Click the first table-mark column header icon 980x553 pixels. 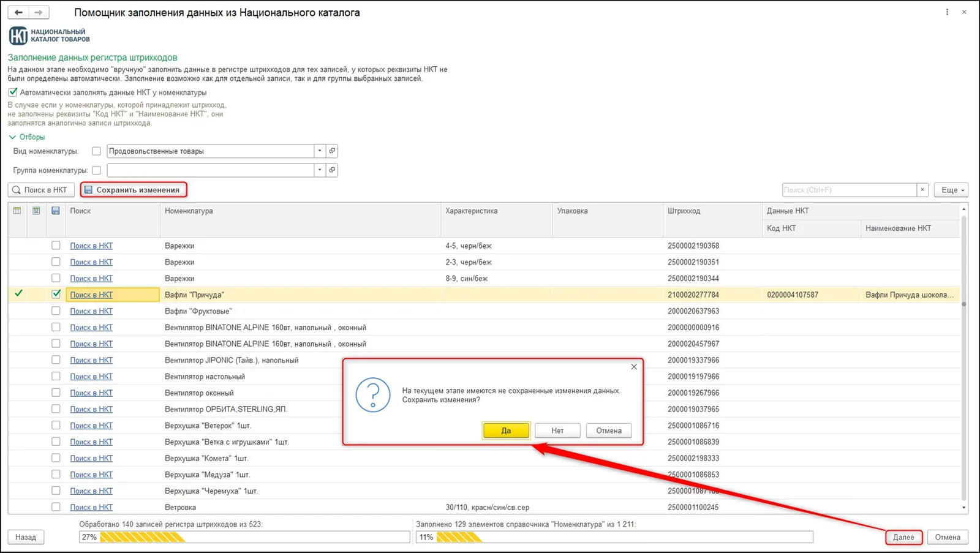17,211
